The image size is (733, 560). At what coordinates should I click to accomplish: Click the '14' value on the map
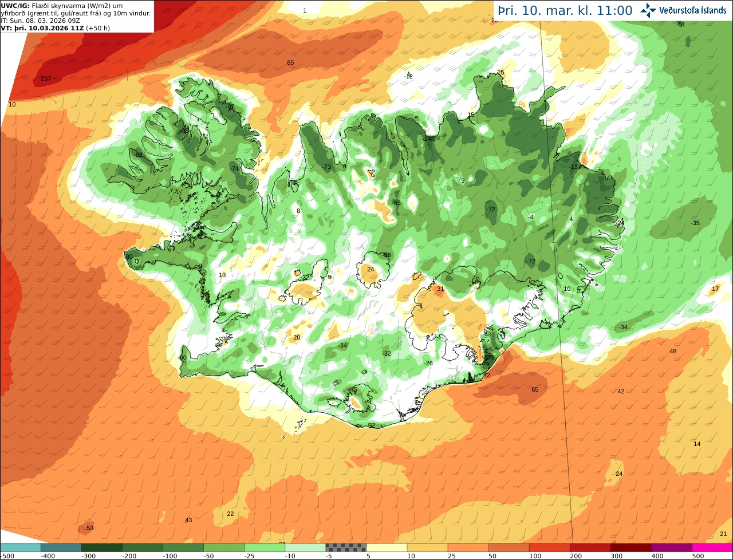click(x=697, y=444)
